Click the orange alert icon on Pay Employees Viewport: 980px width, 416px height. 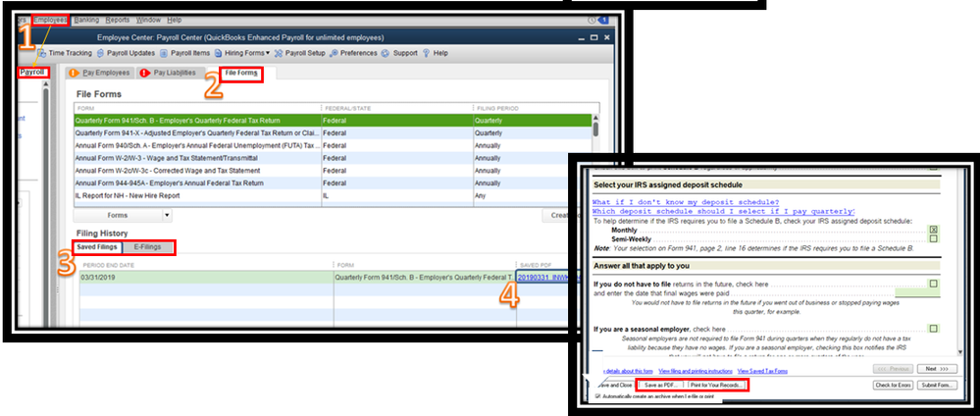(74, 74)
